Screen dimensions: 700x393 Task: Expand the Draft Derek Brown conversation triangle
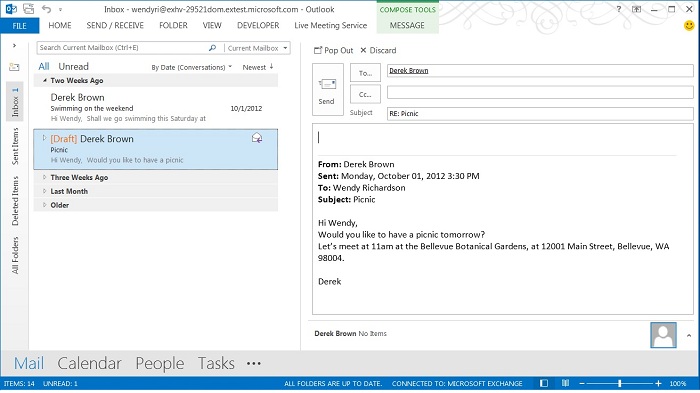tap(44, 138)
